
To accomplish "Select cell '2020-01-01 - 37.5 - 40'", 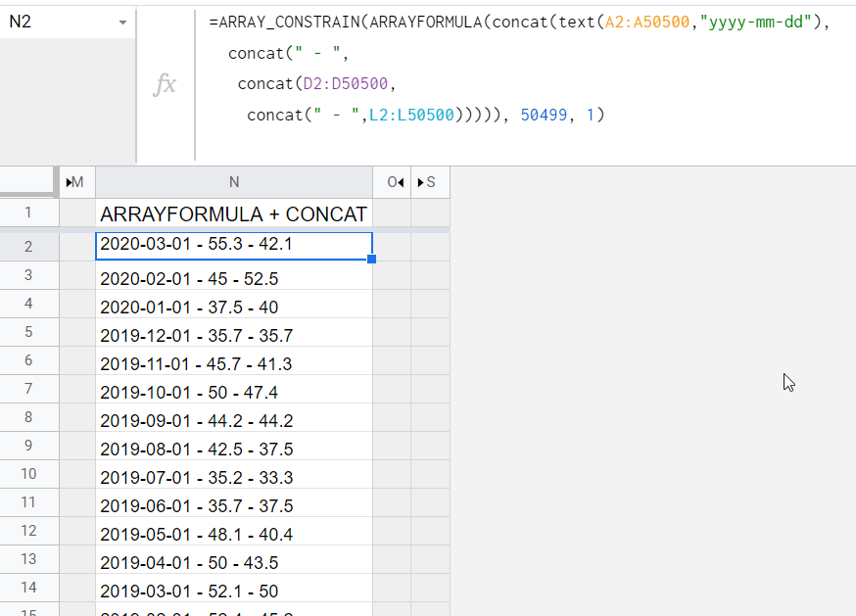I will [234, 305].
